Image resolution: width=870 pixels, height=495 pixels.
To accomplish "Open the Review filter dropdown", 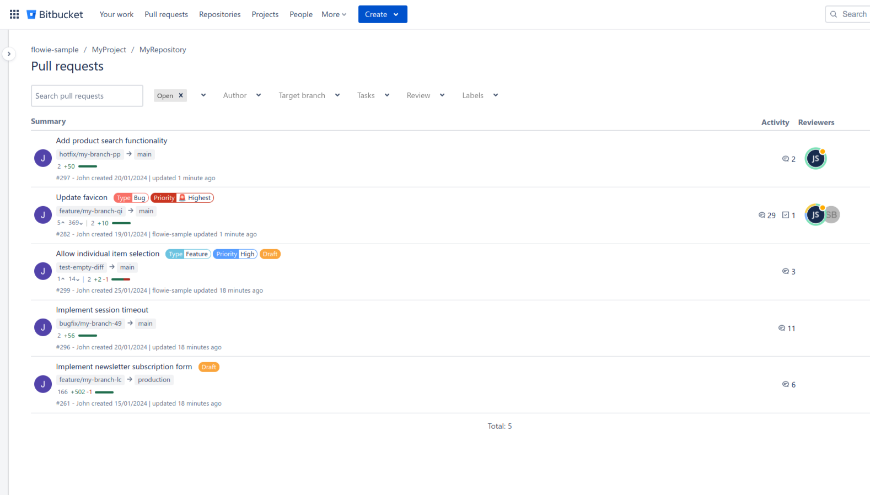I will tap(426, 95).
